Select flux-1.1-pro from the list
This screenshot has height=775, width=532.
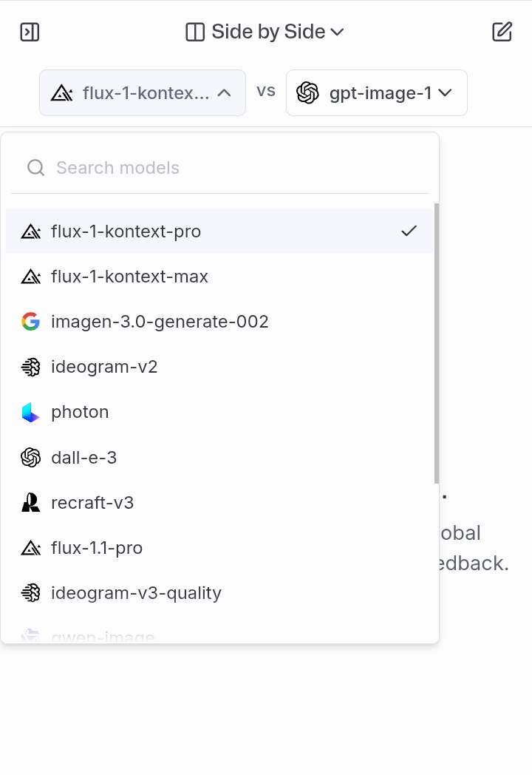point(97,547)
